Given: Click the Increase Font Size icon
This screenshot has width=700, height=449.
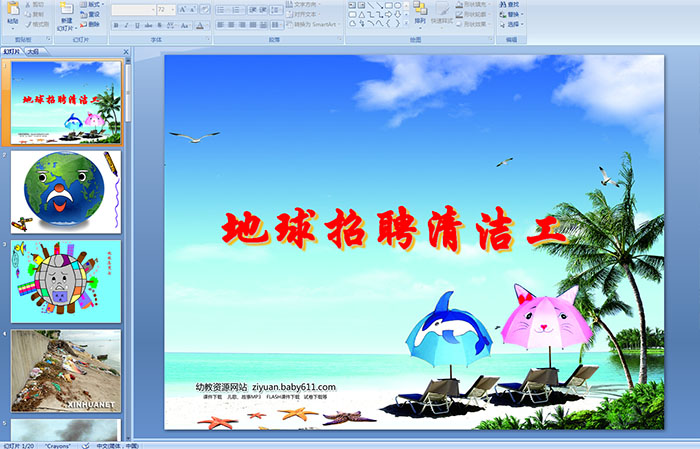Looking at the screenshot, I should click(183, 9).
